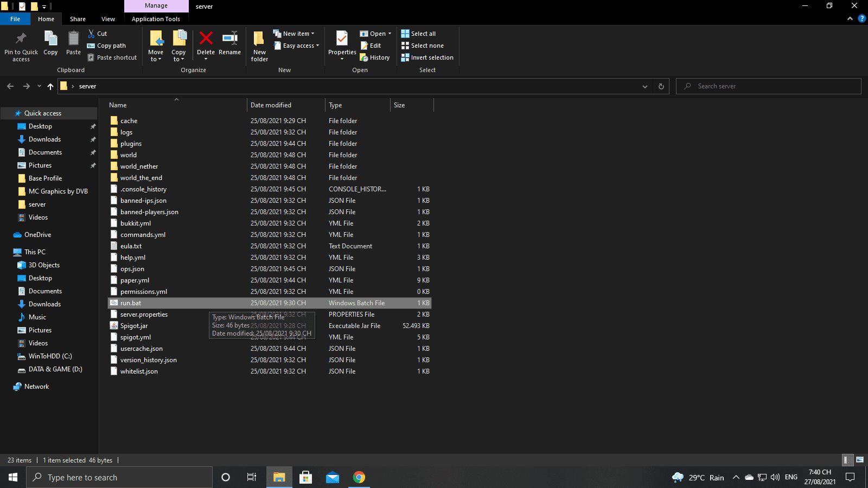Switch to large icons view layout

pos(859,460)
